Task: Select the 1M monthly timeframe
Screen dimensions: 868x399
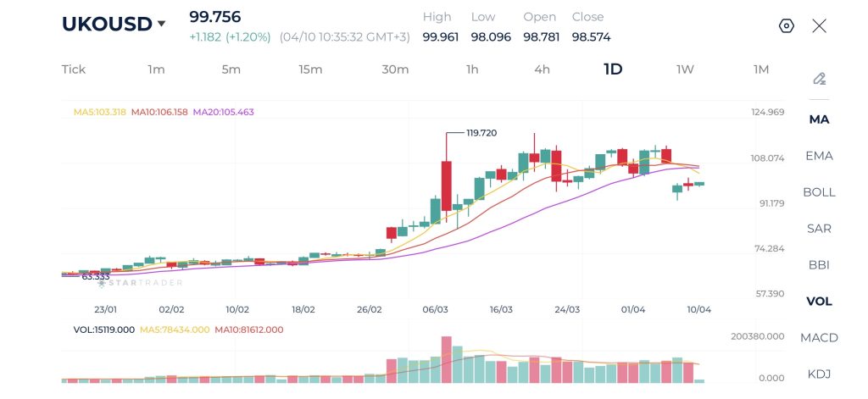Action: (761, 69)
